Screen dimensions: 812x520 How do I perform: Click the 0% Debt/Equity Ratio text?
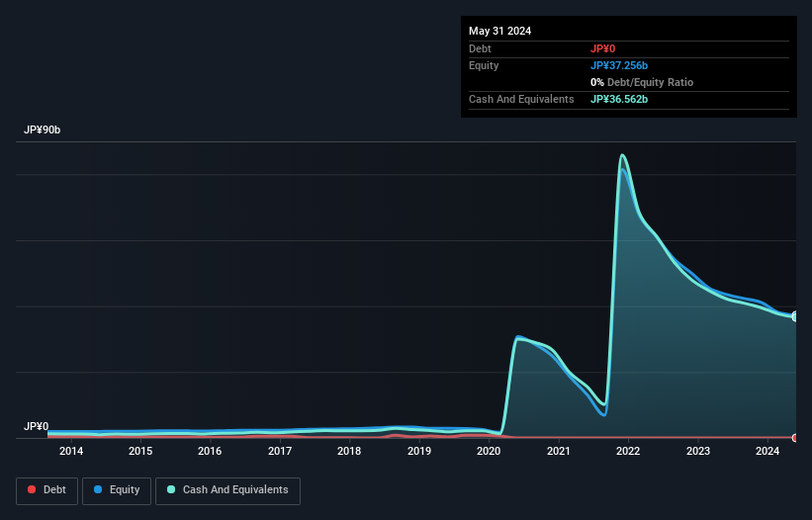tap(642, 82)
